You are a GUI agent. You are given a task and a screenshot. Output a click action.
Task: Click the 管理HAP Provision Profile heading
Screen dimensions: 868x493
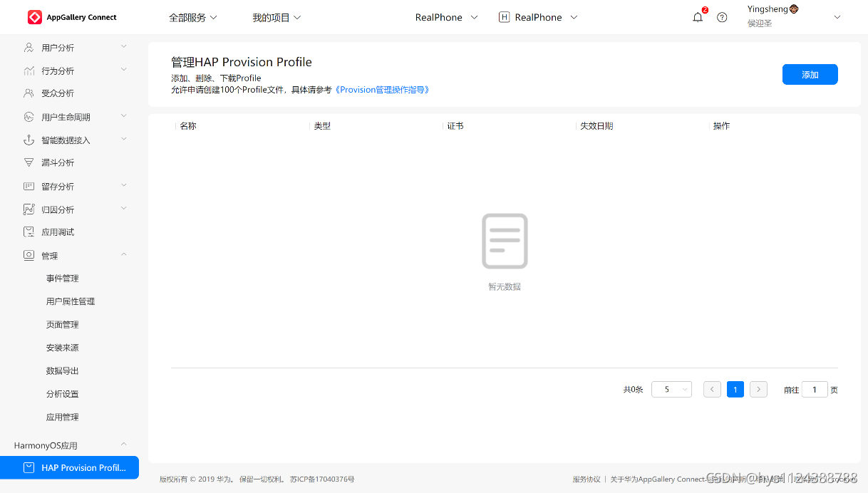coord(242,62)
